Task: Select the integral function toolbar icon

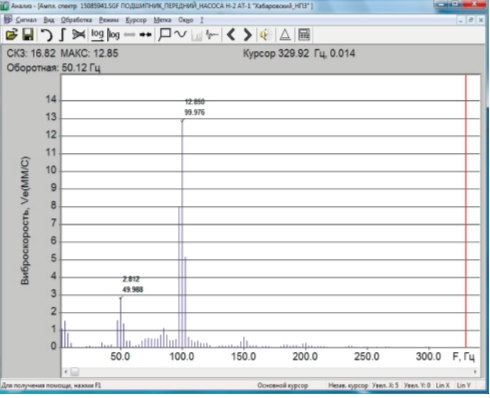Action: pyautogui.click(x=62, y=35)
